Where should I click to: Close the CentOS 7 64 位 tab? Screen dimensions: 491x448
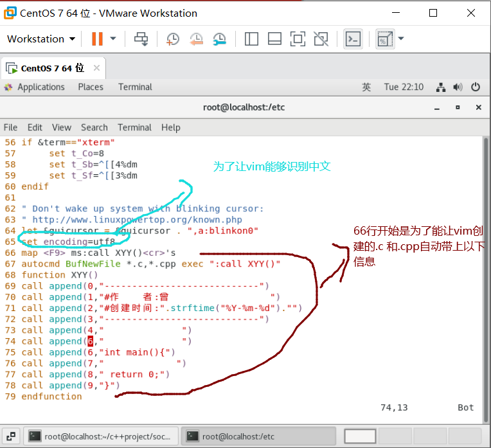click(x=97, y=68)
